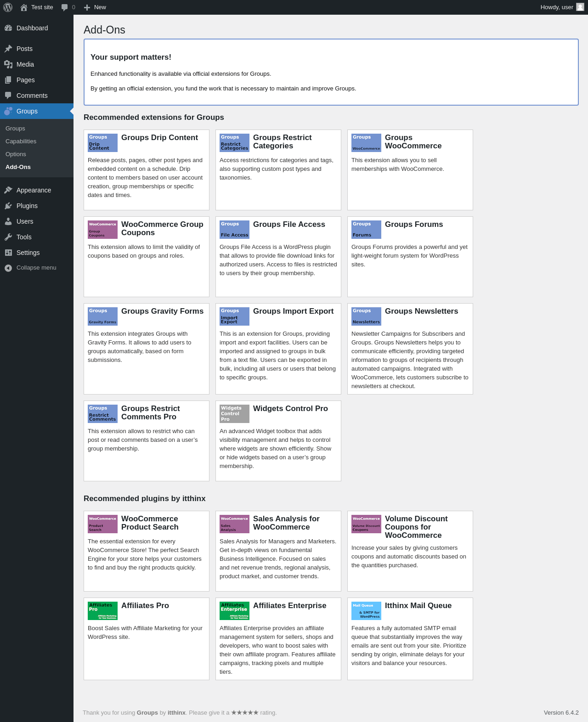Viewport: 588px width, 722px height.
Task: Open Volume Discount Coupons title link
Action: tap(416, 527)
